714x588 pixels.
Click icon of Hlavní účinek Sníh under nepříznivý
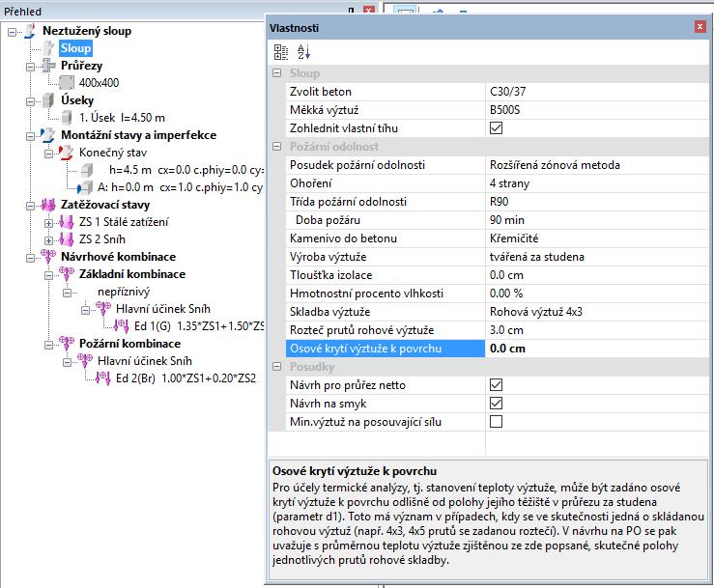tap(103, 309)
